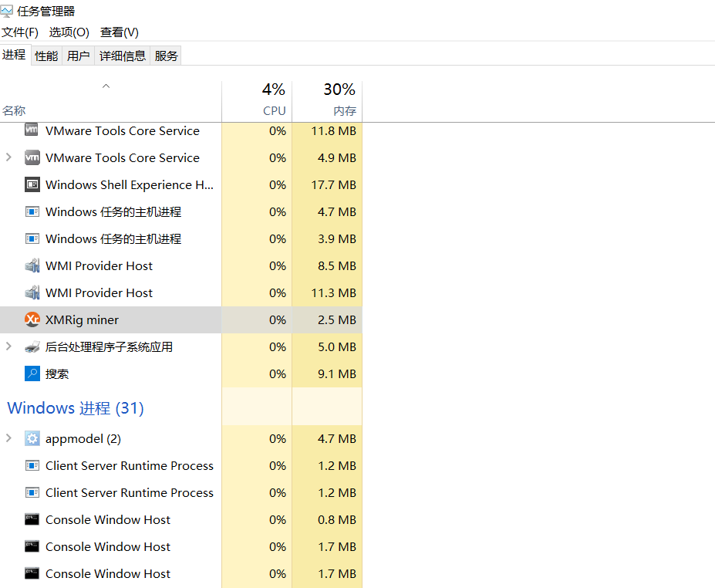Click the XMRig miner process icon
715x588 pixels.
pyautogui.click(x=32, y=319)
